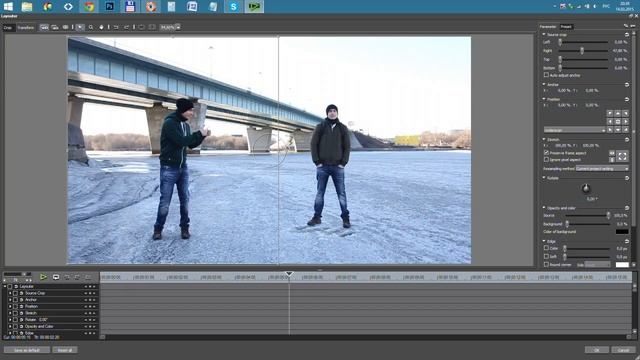Screen dimensions: 640x360
Task: Enable Auto adjust anchor checkbox
Action: click(546, 75)
